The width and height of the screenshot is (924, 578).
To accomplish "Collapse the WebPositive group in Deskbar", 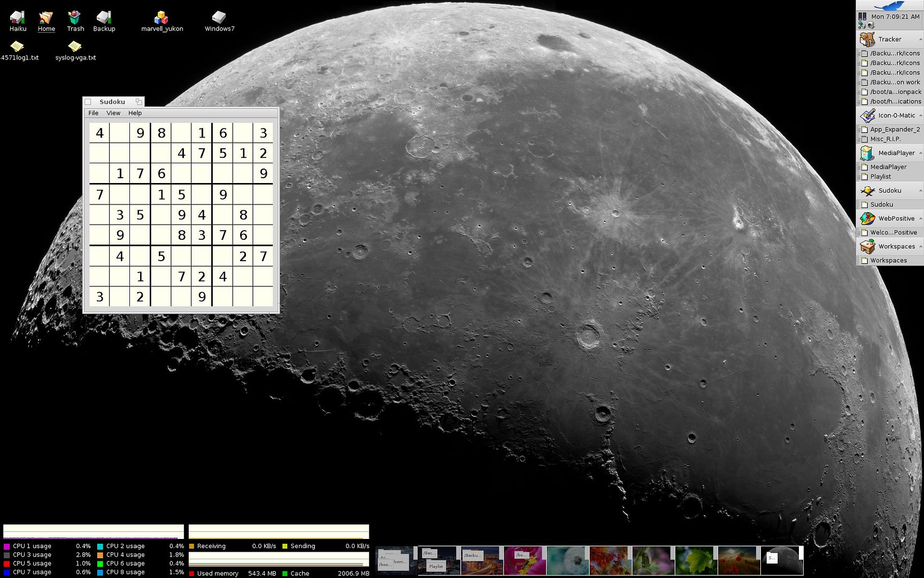I will (920, 219).
